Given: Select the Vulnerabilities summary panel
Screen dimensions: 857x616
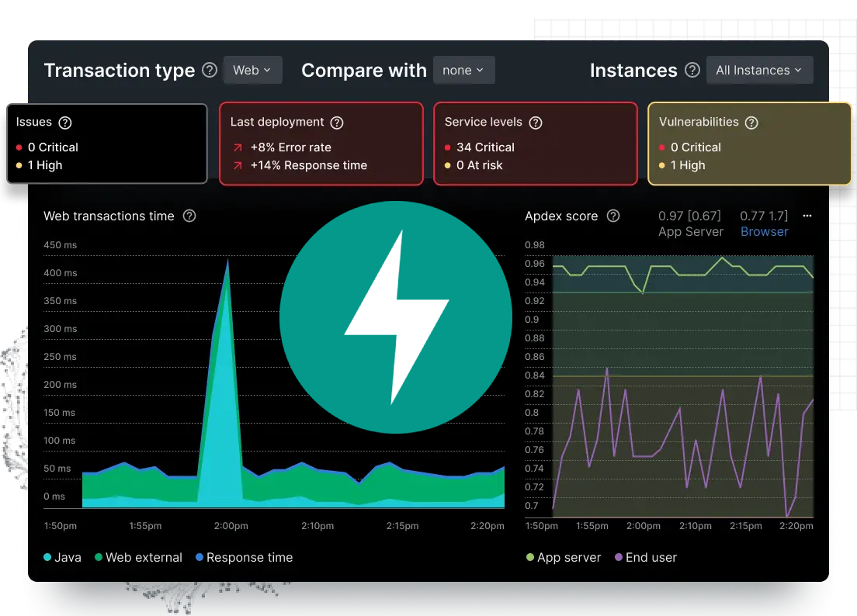Looking at the screenshot, I should click(750, 144).
